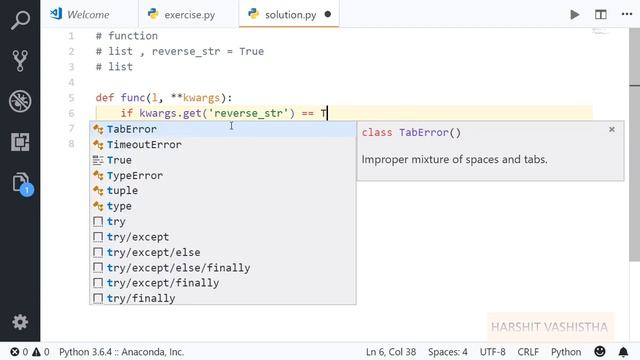Choose the TabError suggestion
This screenshot has width=640, height=360.
tap(223, 129)
